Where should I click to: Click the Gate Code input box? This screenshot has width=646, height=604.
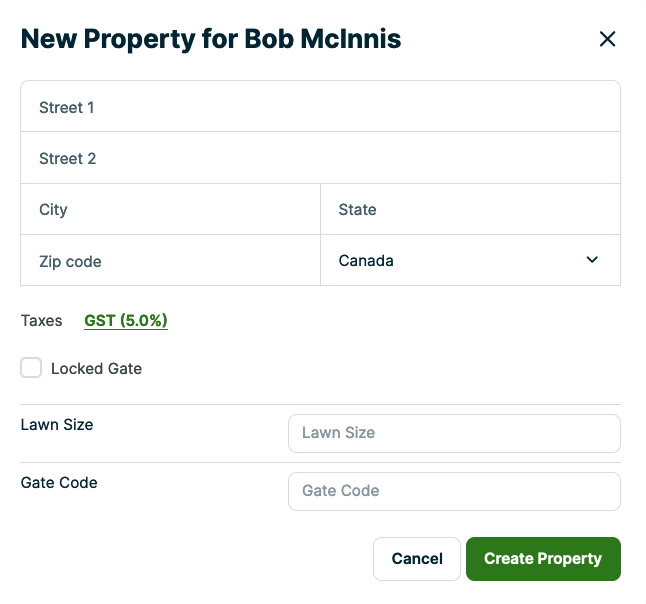[454, 491]
